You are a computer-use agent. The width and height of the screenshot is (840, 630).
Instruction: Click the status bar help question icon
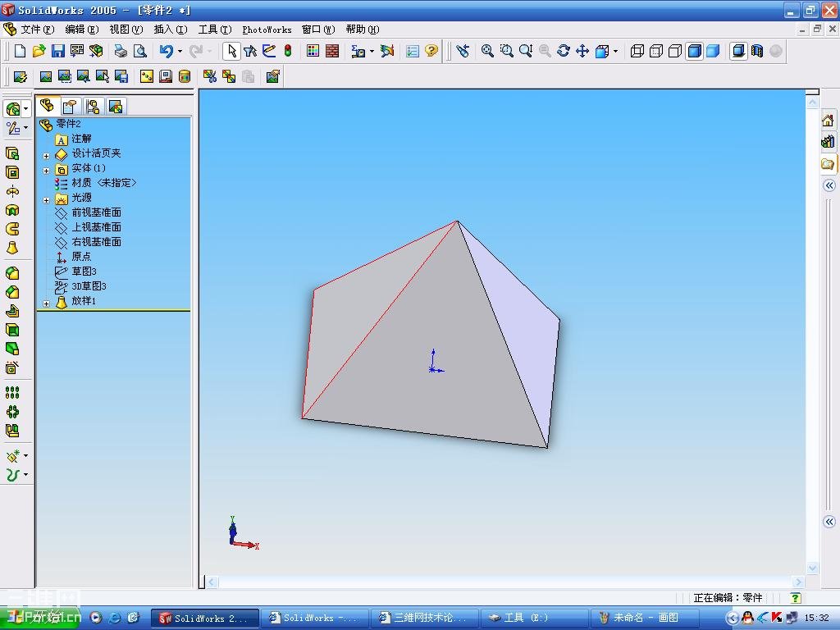[x=796, y=597]
